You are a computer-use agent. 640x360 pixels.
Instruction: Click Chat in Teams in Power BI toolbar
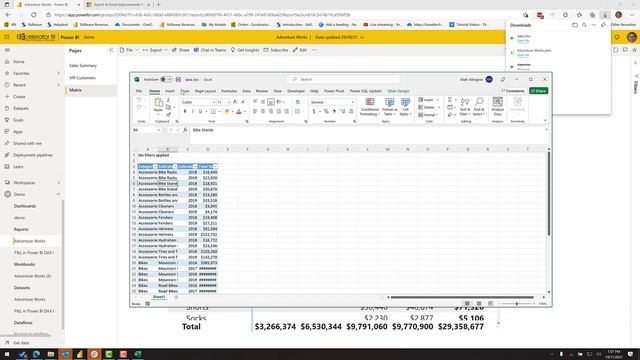tap(210, 50)
